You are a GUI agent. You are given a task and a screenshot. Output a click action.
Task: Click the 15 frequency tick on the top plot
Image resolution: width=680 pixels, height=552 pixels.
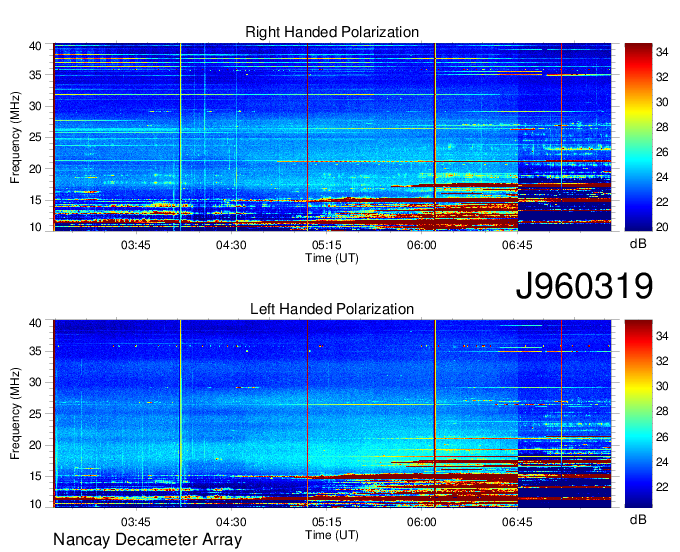(x=35, y=200)
